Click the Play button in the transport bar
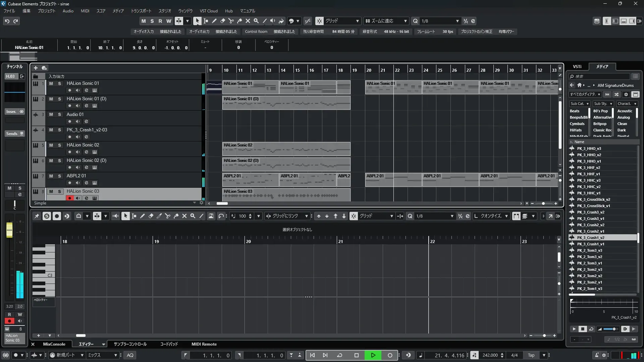This screenshot has width=644, height=362. pyautogui.click(x=373, y=355)
